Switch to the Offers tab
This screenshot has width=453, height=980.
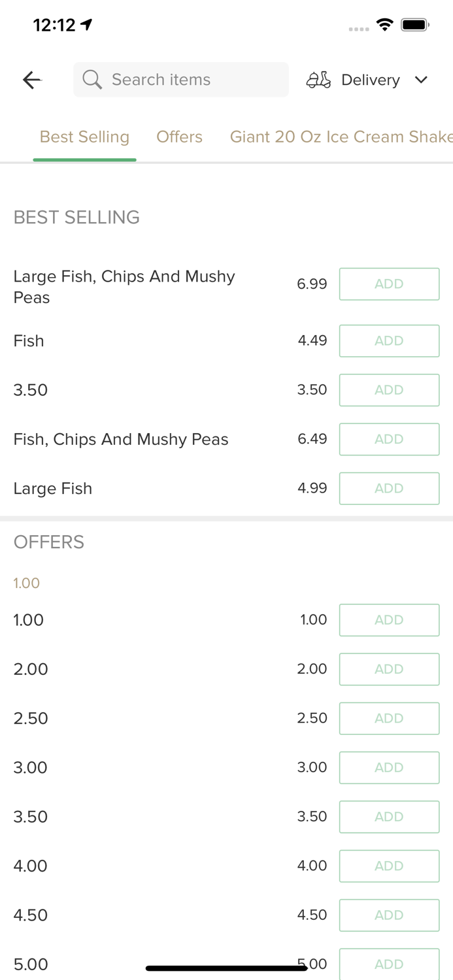(x=179, y=137)
